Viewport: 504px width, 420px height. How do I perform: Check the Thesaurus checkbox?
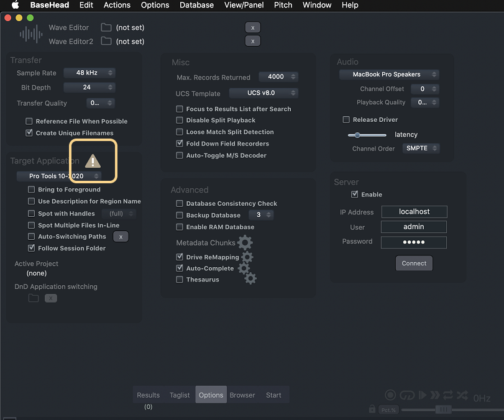coord(180,279)
